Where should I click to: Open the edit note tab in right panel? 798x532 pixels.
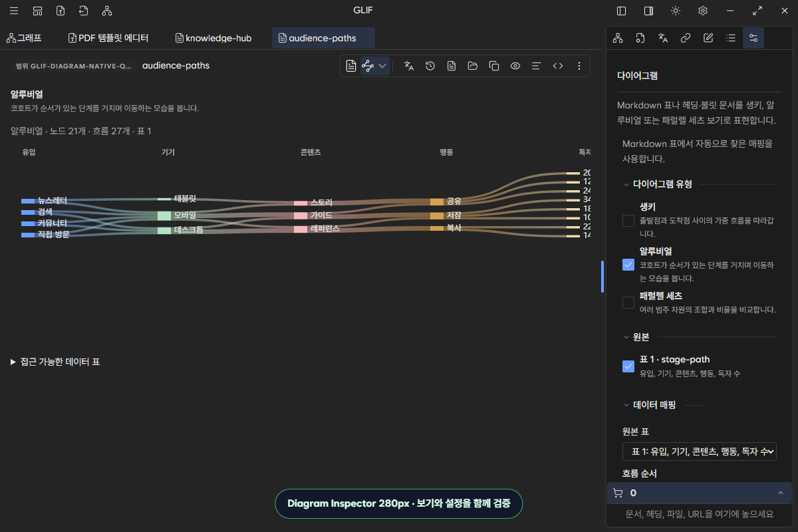708,38
